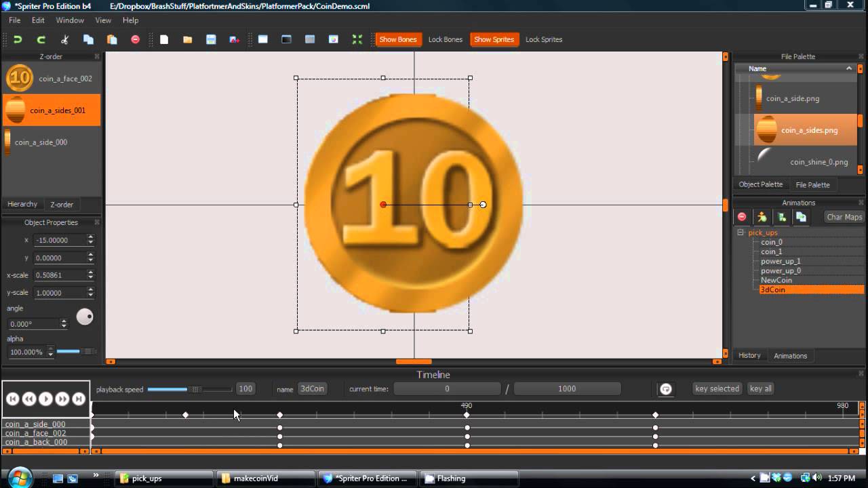This screenshot has height=488, width=868.
Task: Close the Object Properties panel
Action: coord(96,222)
